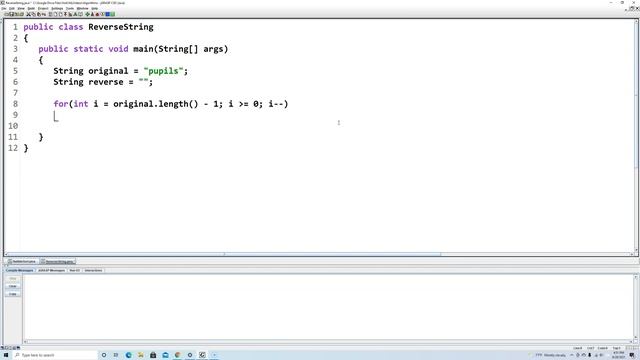The height and width of the screenshot is (360, 640).
Task: Select the Run I/O tab
Action: (x=74, y=270)
